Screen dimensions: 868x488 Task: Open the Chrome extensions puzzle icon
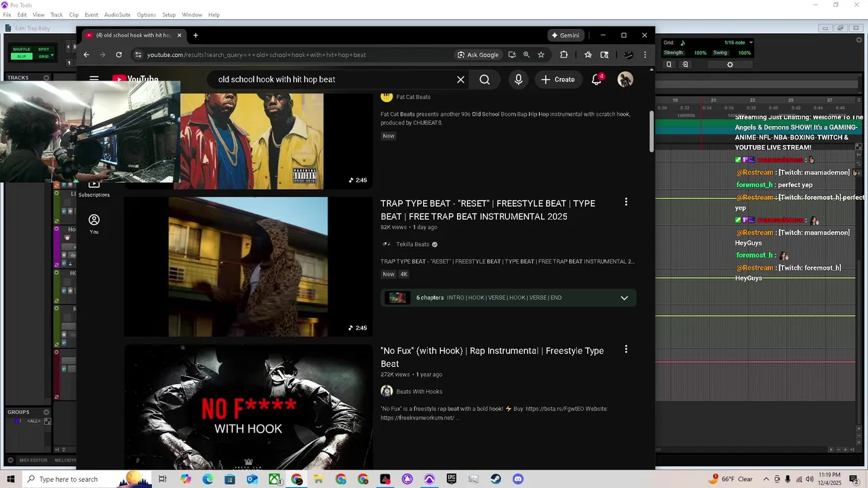tap(564, 55)
